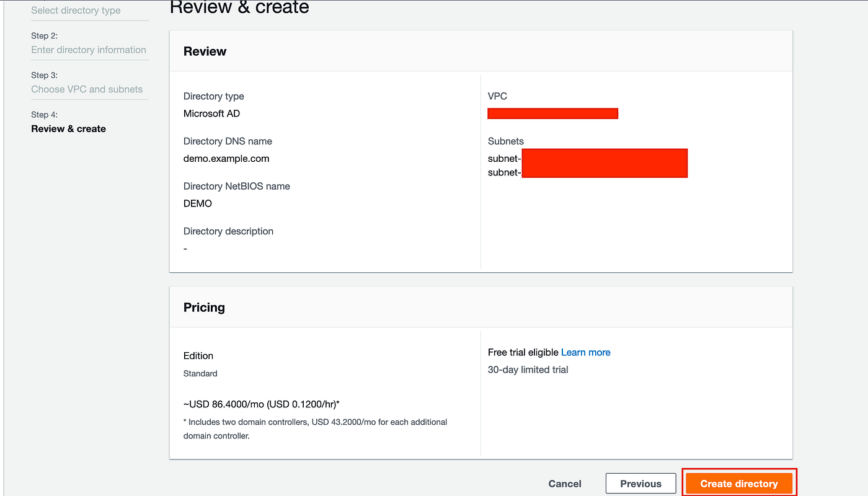Click the Pricing section header
This screenshot has width=868, height=496.
tap(204, 307)
